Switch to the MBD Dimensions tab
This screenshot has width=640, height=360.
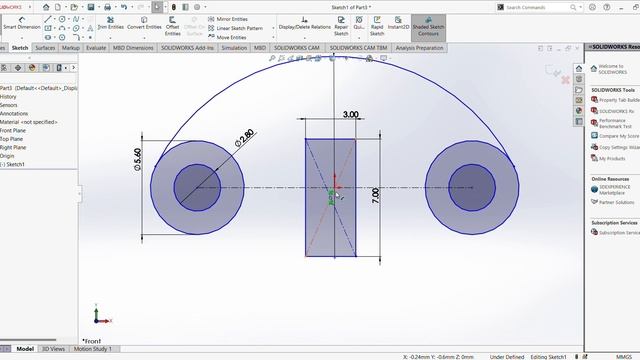(133, 48)
